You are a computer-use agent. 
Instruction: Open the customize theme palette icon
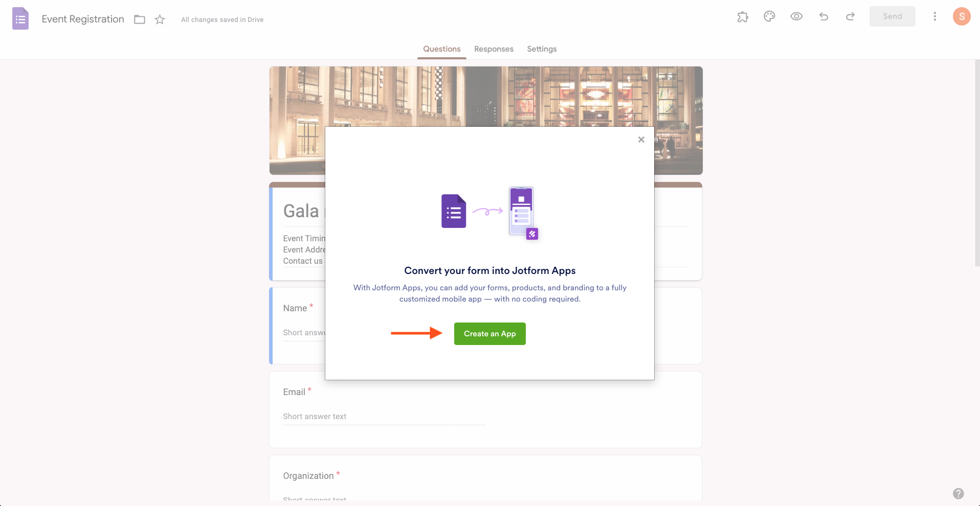(x=769, y=16)
